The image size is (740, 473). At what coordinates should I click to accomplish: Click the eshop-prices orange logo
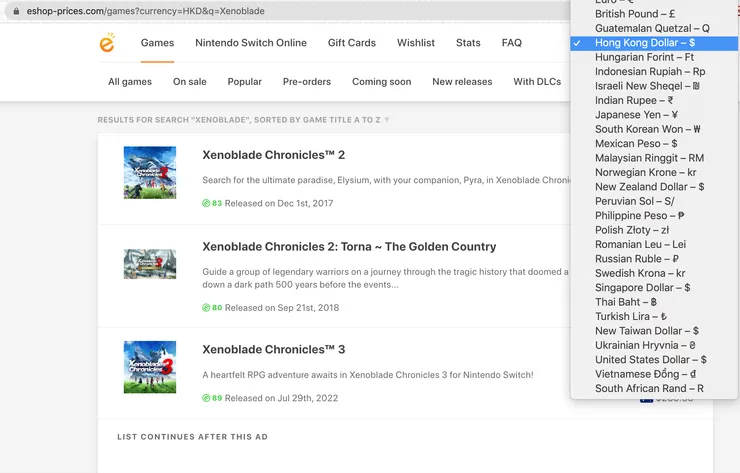[107, 42]
